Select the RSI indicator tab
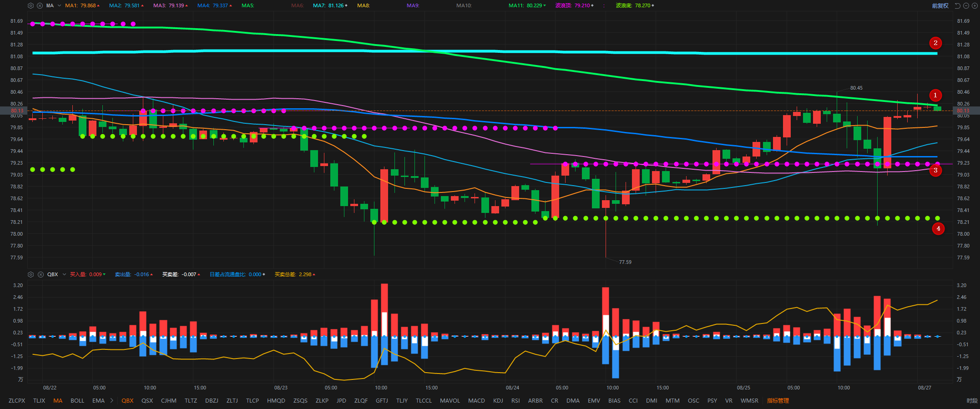The image size is (980, 409). point(515,400)
